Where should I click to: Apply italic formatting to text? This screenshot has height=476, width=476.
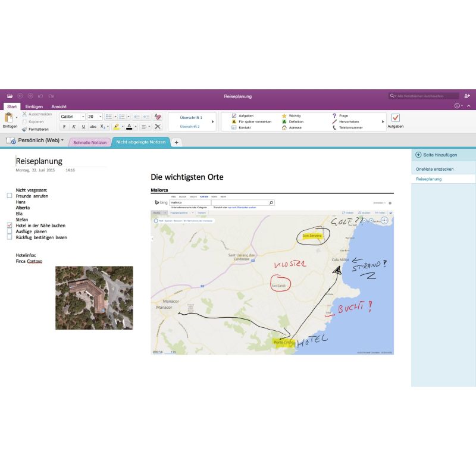pos(74,127)
